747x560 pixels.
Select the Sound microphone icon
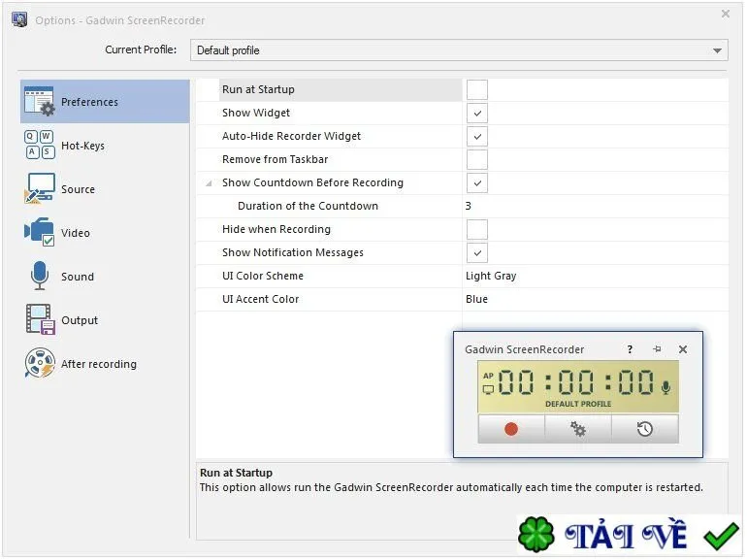pos(40,276)
